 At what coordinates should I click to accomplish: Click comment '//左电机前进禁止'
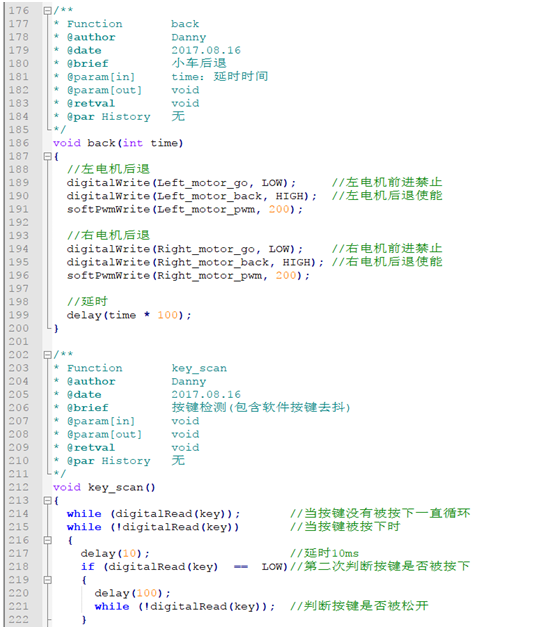[387, 183]
